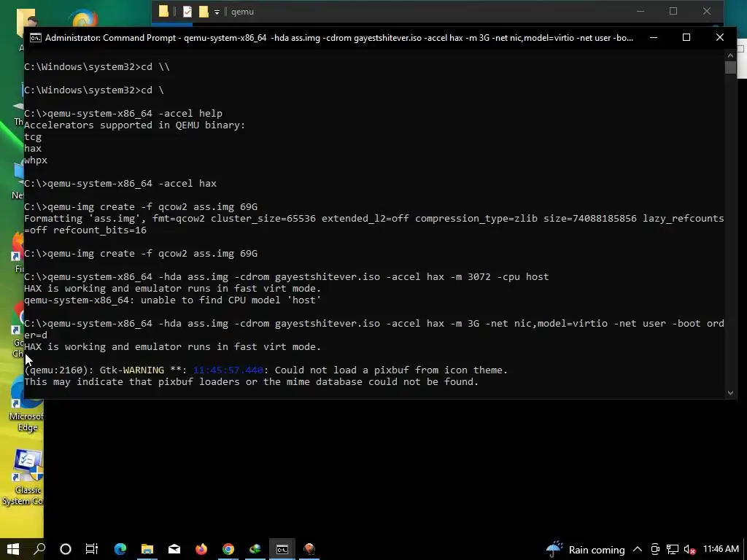
Task: Open Meet Now tray icon
Action: (x=655, y=550)
